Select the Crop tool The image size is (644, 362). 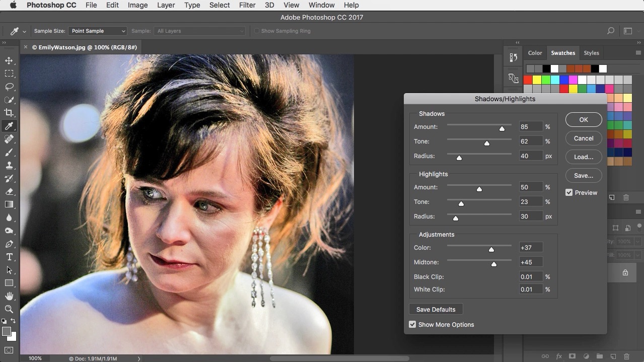(9, 113)
